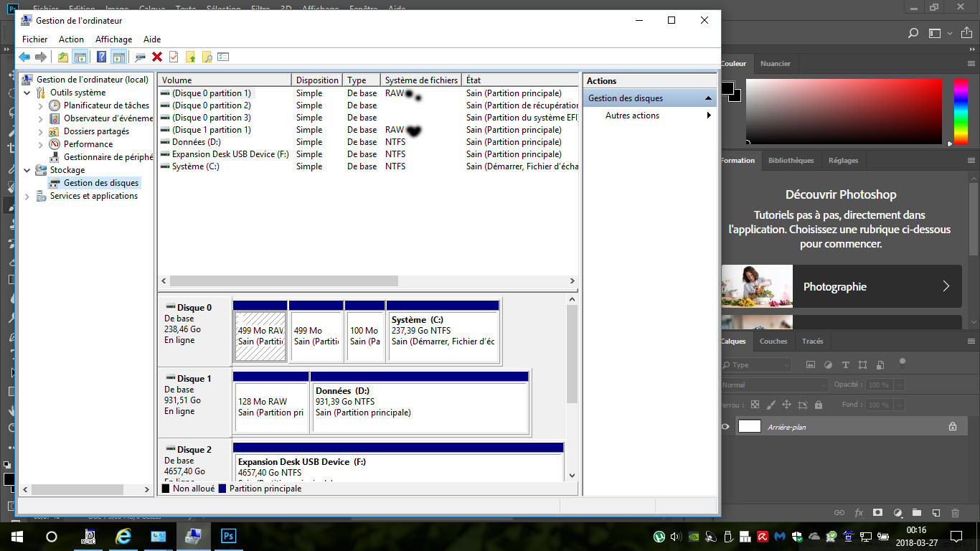Click the trash icon in Calques panel
The width and height of the screenshot is (980, 551).
pyautogui.click(x=955, y=513)
